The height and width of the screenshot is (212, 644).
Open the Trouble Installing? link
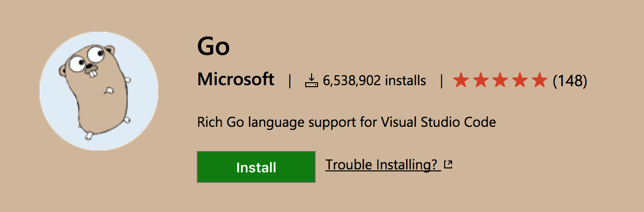(382, 165)
